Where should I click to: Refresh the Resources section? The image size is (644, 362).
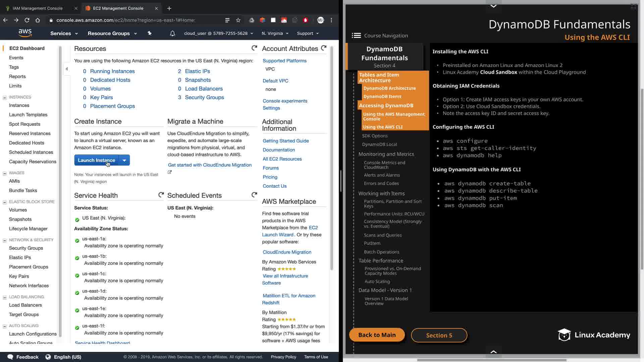click(254, 48)
